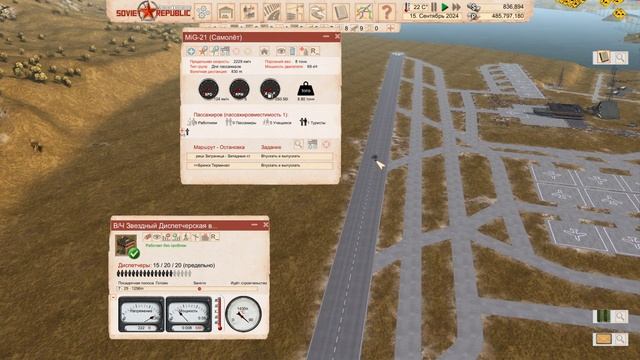Open the help question mark icon
The width and height of the screenshot is (640, 360).
click(x=386, y=12)
